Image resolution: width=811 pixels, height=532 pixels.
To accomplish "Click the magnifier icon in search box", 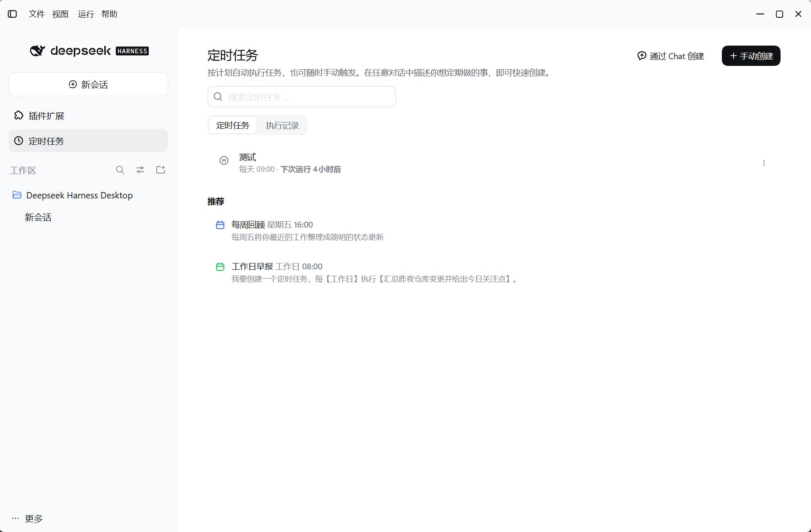I will [218, 97].
